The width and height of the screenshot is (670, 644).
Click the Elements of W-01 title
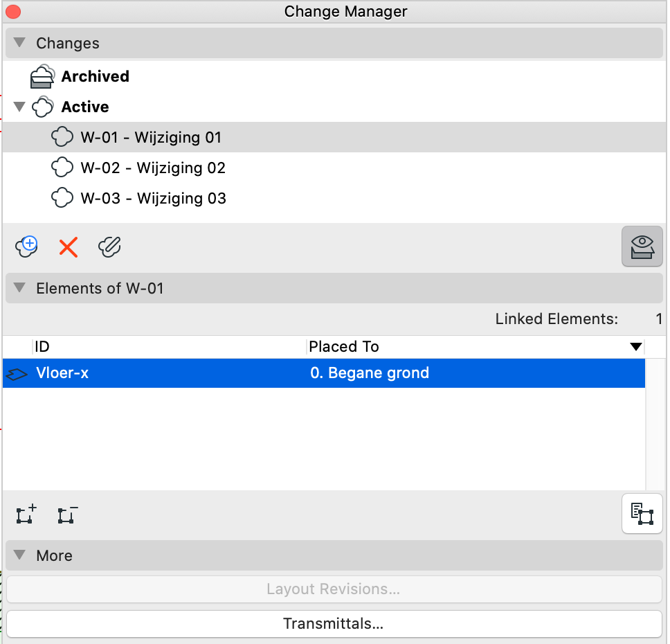(x=100, y=288)
